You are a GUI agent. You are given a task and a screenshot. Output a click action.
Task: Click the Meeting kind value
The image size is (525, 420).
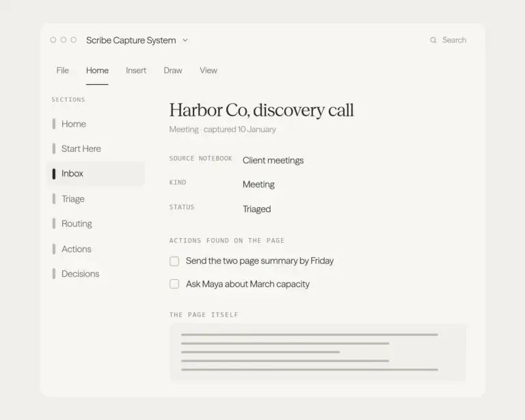click(258, 184)
